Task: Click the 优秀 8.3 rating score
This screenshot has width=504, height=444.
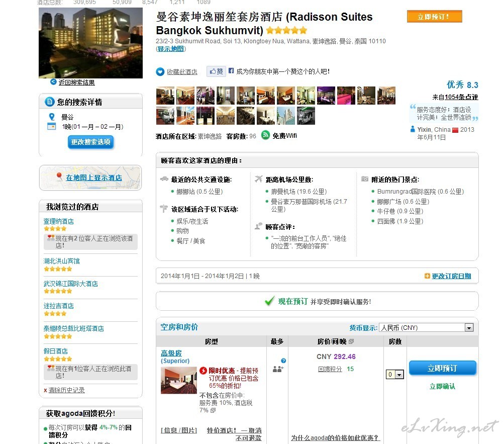Action: click(x=462, y=84)
